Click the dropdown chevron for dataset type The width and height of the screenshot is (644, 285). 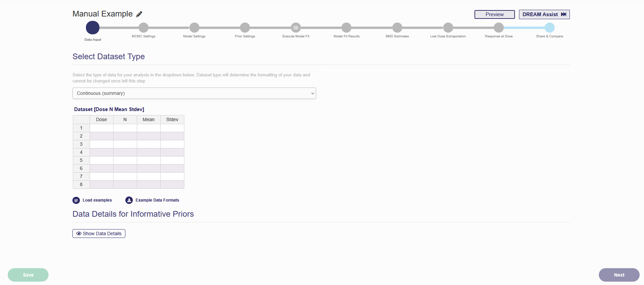312,93
